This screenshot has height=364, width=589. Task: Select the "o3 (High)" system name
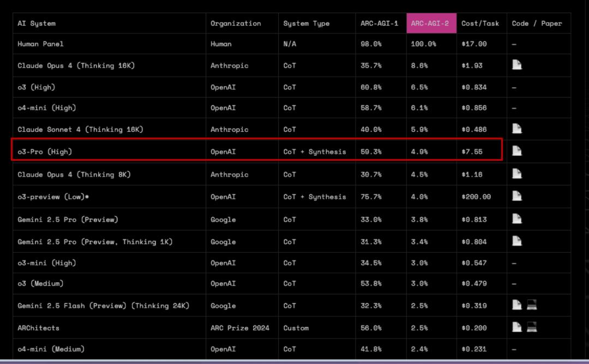click(36, 87)
